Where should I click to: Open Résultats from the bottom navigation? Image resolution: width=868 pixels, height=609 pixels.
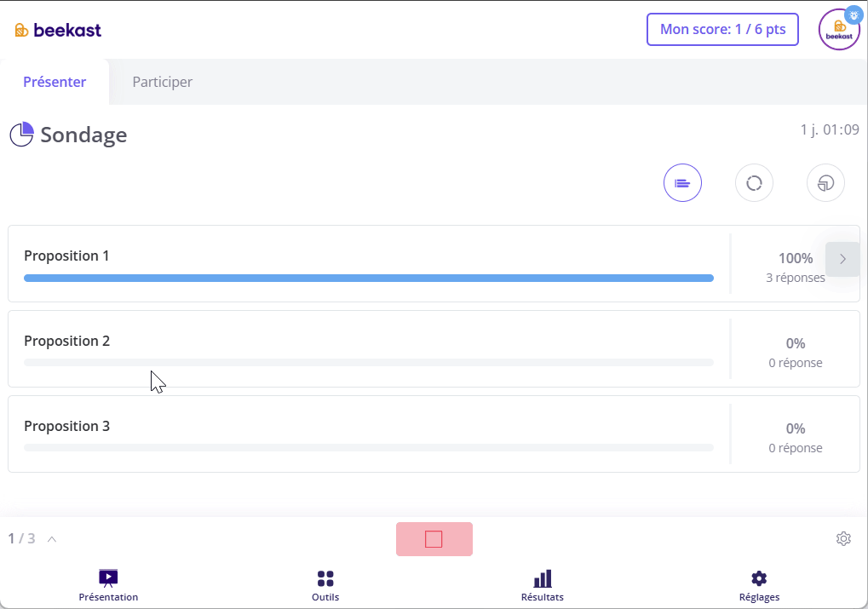(543, 586)
